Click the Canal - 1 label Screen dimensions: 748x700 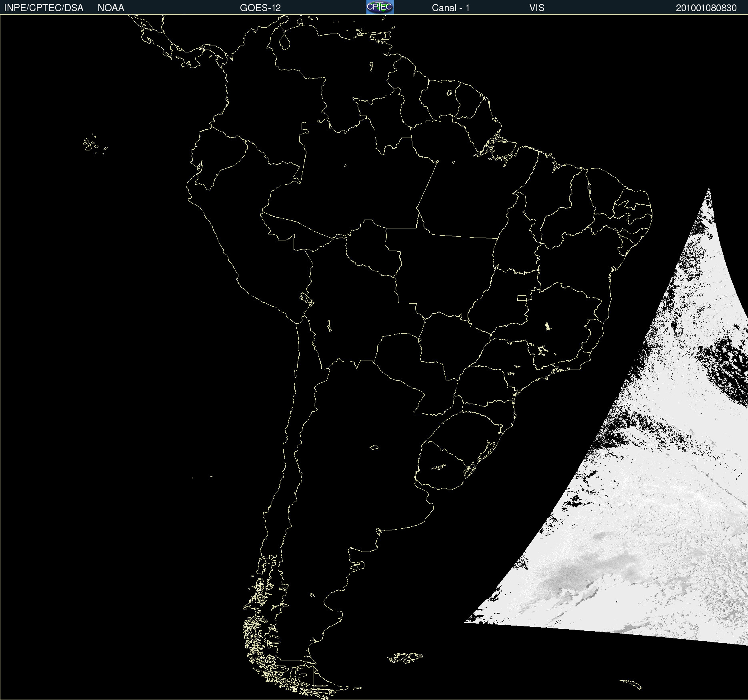451,8
